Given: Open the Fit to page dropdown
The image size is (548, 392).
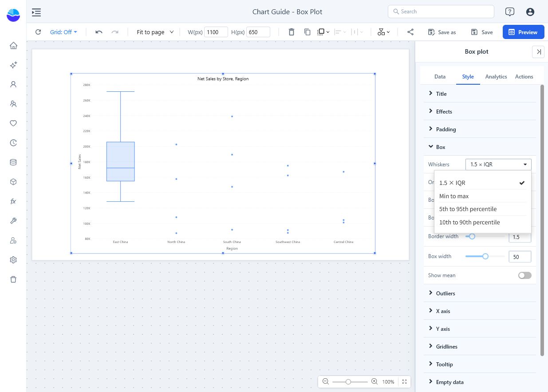Looking at the screenshot, I should click(x=155, y=32).
